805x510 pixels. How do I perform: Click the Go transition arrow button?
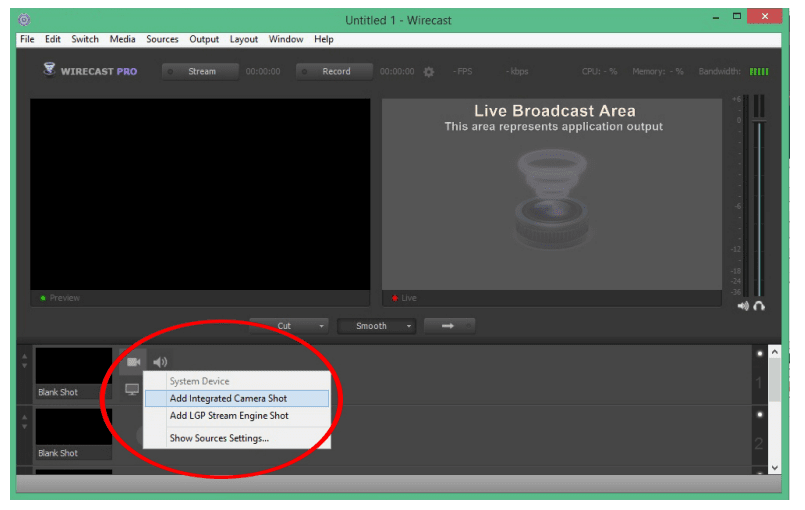coord(449,326)
